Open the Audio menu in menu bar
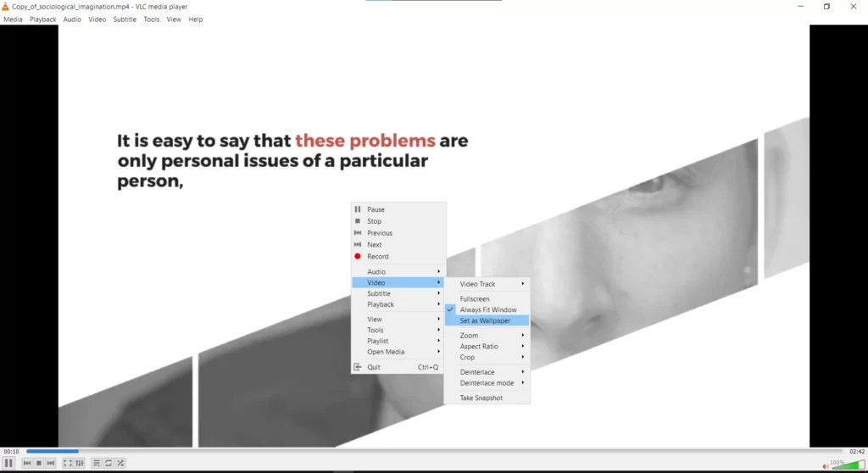Screen dimensions: 868x473 click(x=72, y=19)
